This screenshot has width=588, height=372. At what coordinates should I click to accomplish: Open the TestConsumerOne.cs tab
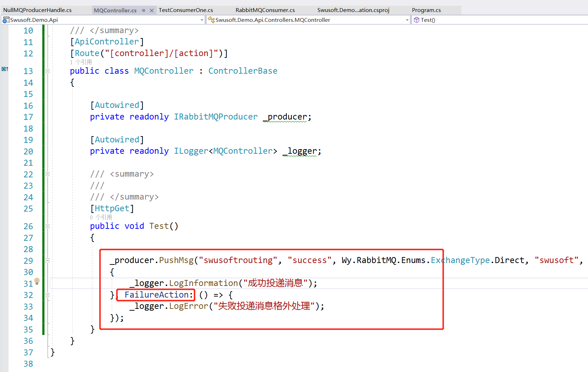186,10
